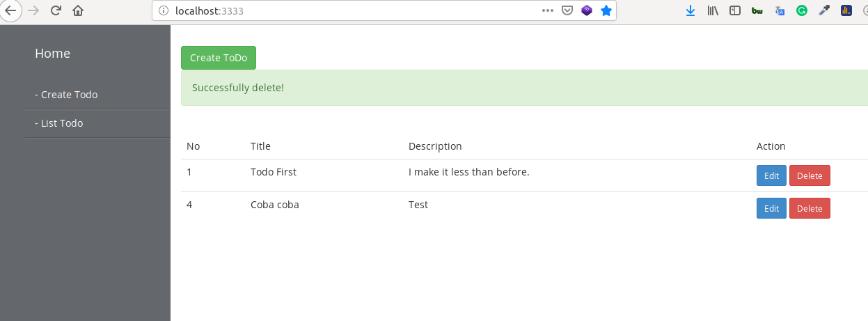Open the Grammarly extension
The width and height of the screenshot is (868, 321).
tap(802, 10)
